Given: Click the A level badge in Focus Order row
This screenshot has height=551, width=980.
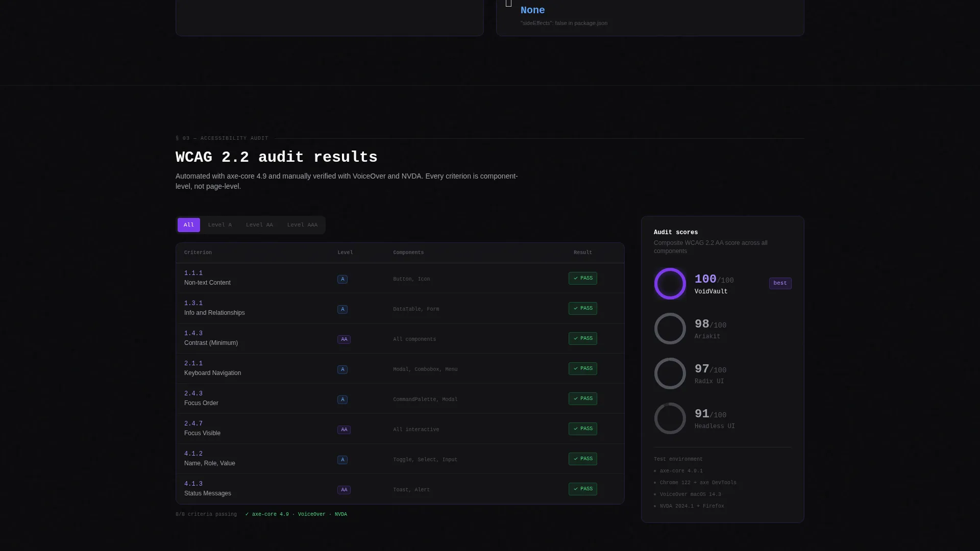Looking at the screenshot, I should point(342,400).
